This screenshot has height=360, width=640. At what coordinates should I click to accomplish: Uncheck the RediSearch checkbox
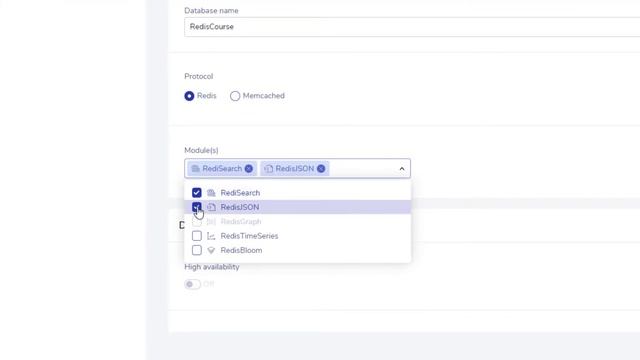(197, 193)
